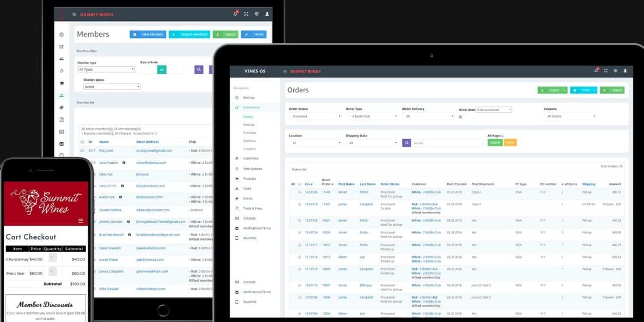Click the gear icon in Members sidebar
The width and height of the screenshot is (644, 322).
pyautogui.click(x=61, y=35)
